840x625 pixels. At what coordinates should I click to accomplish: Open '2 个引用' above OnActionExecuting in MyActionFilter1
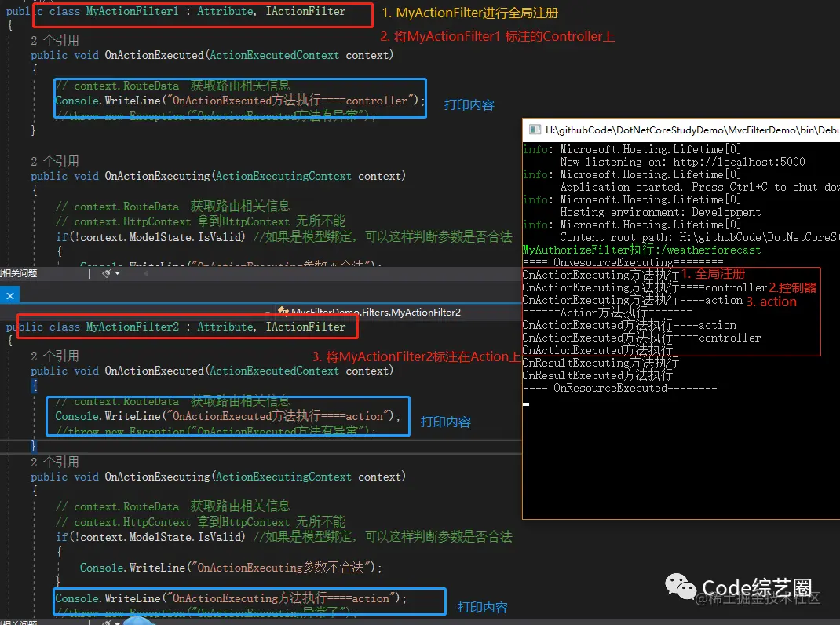(x=55, y=161)
